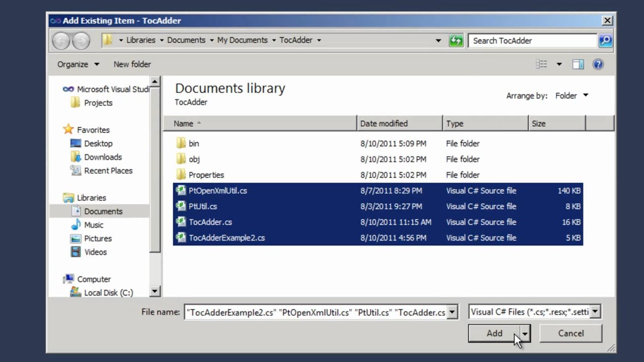644x362 pixels.
Task: Click the Downloads icon in sidebar
Action: coord(75,157)
